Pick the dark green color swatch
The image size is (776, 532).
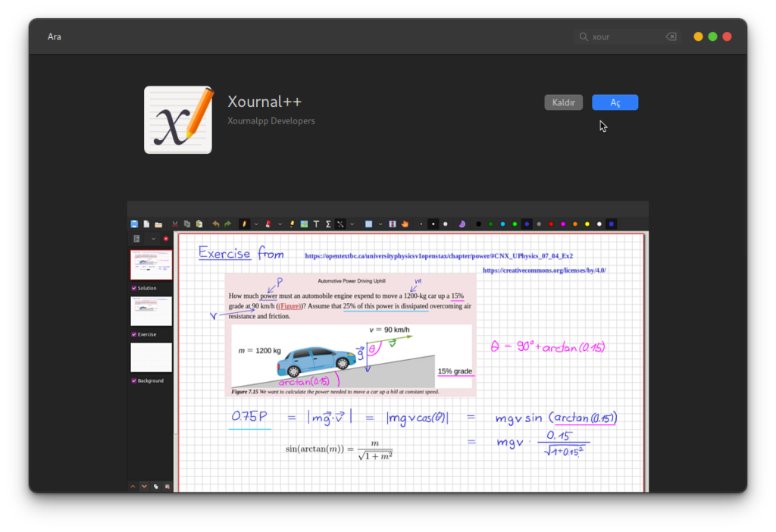point(490,224)
